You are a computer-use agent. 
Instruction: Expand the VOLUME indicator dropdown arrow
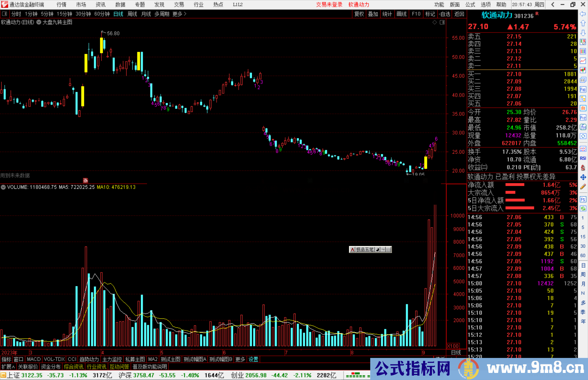tap(3, 187)
